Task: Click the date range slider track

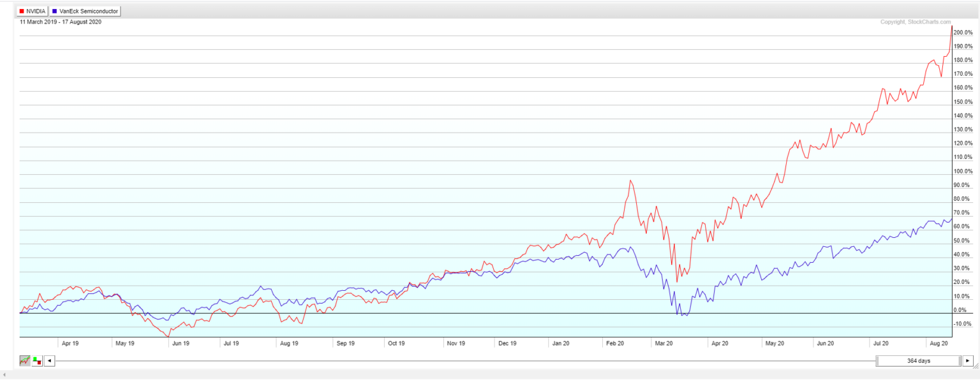Action: tap(466, 361)
